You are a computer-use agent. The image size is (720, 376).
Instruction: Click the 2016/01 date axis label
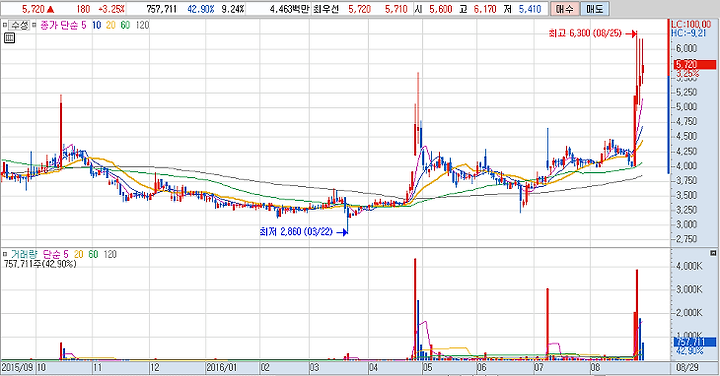222,367
